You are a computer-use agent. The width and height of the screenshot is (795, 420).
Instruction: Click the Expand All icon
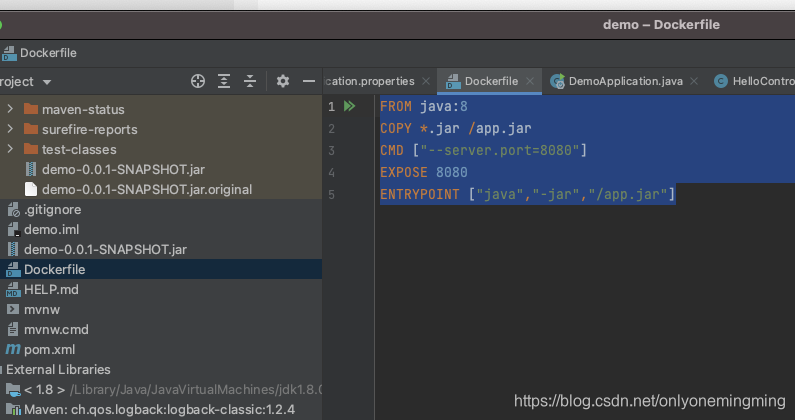tap(224, 81)
